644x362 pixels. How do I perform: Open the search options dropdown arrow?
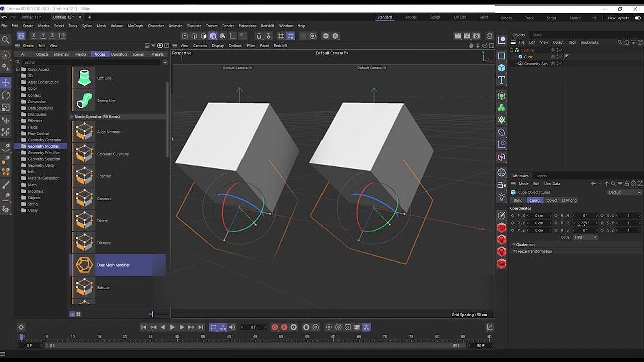[165, 62]
